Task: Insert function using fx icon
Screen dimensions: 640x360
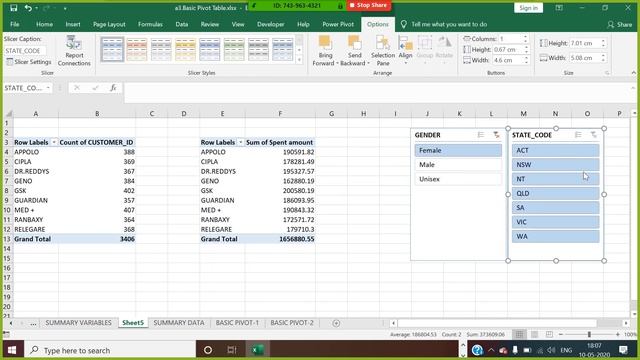Action: point(113,88)
